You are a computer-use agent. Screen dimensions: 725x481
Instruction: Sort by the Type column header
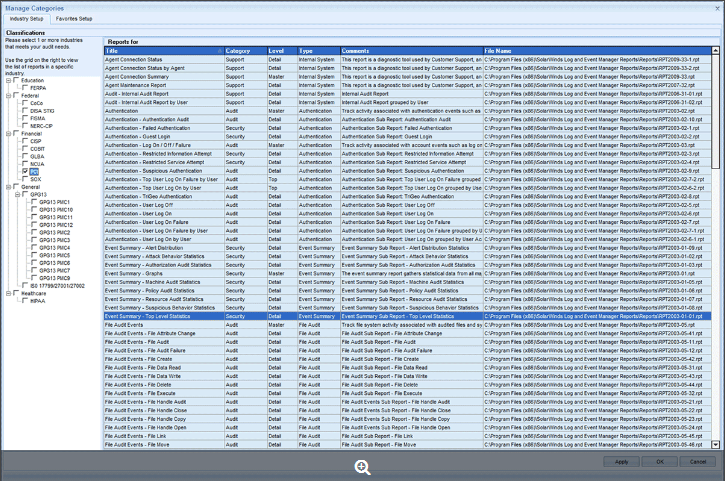pos(319,51)
